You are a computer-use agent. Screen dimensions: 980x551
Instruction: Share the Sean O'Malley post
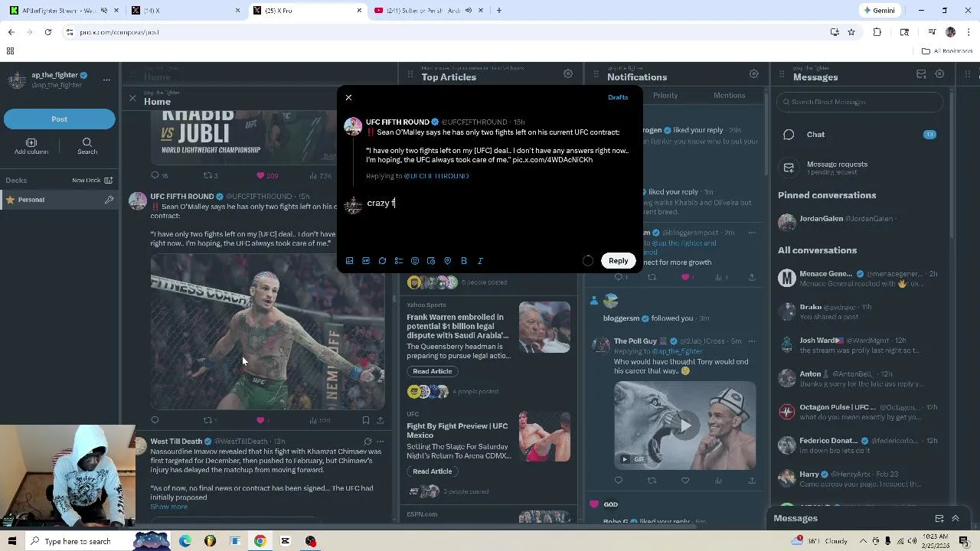point(381,420)
